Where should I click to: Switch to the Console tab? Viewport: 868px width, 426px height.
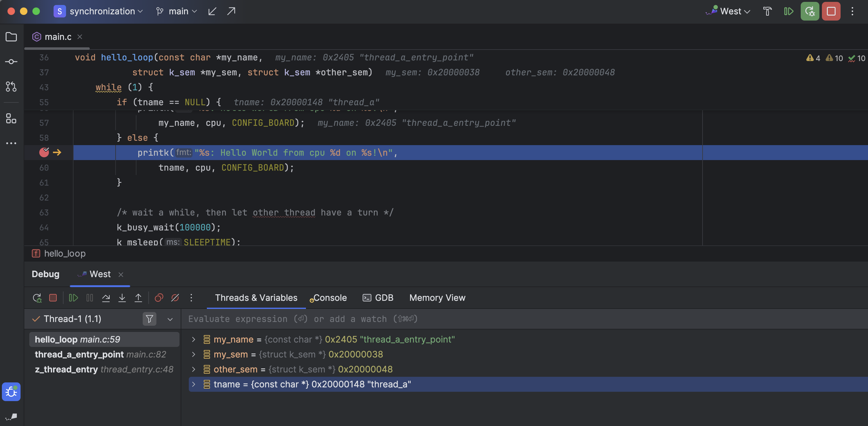click(330, 298)
